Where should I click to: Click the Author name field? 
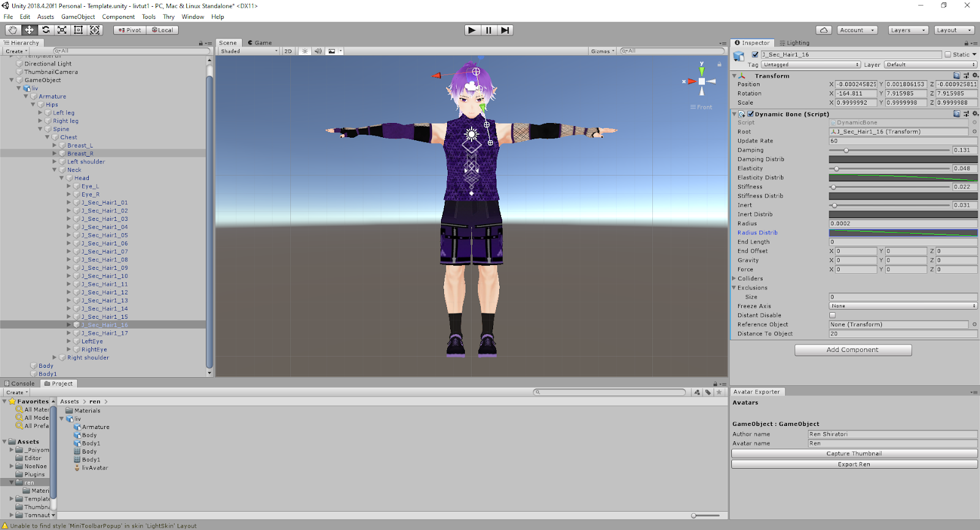click(892, 435)
